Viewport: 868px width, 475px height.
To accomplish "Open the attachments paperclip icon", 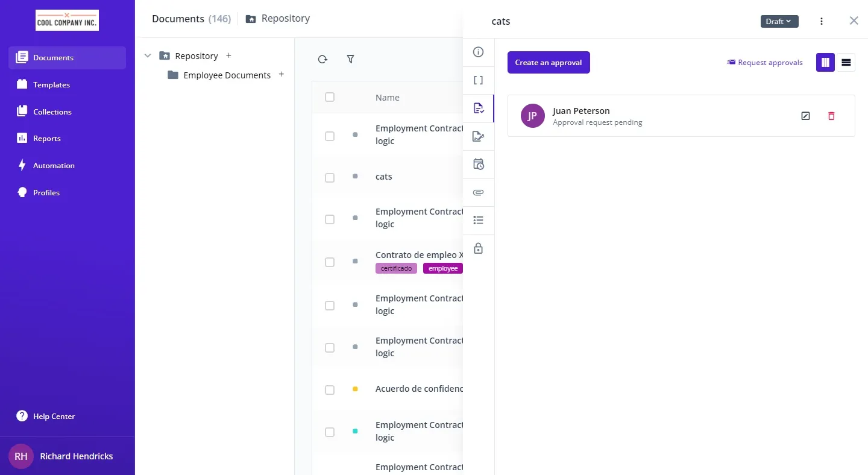I will coord(478,193).
